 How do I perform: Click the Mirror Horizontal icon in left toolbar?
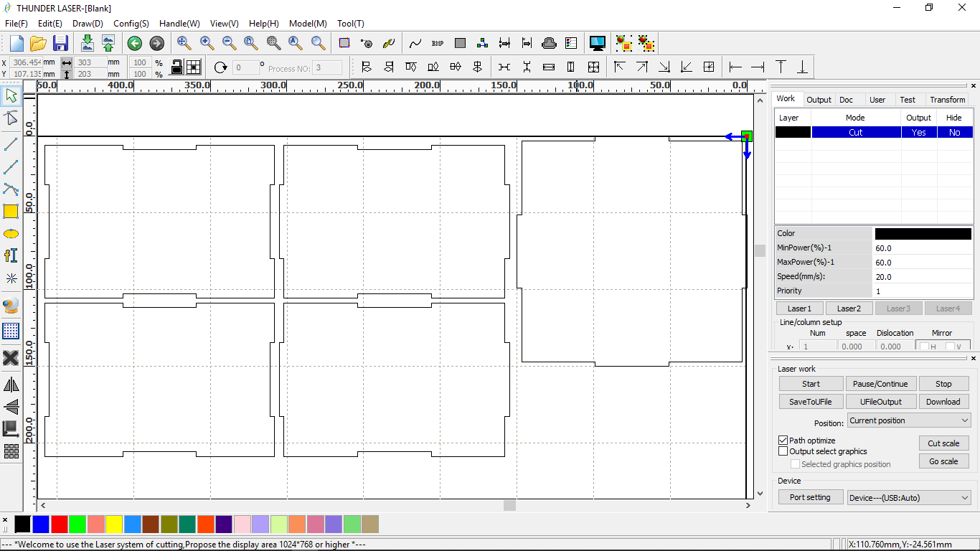pyautogui.click(x=11, y=385)
